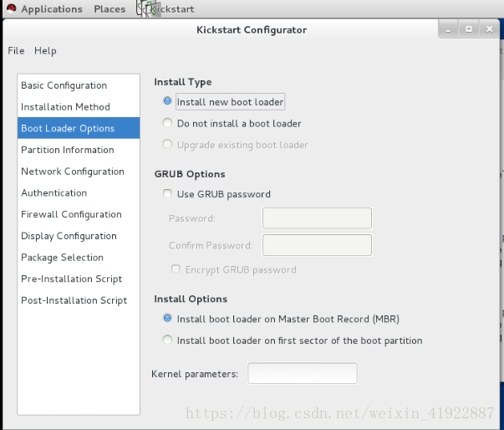Screen dimensions: 504x430
Task: Click the GRUB Password field
Action: [x=317, y=218]
